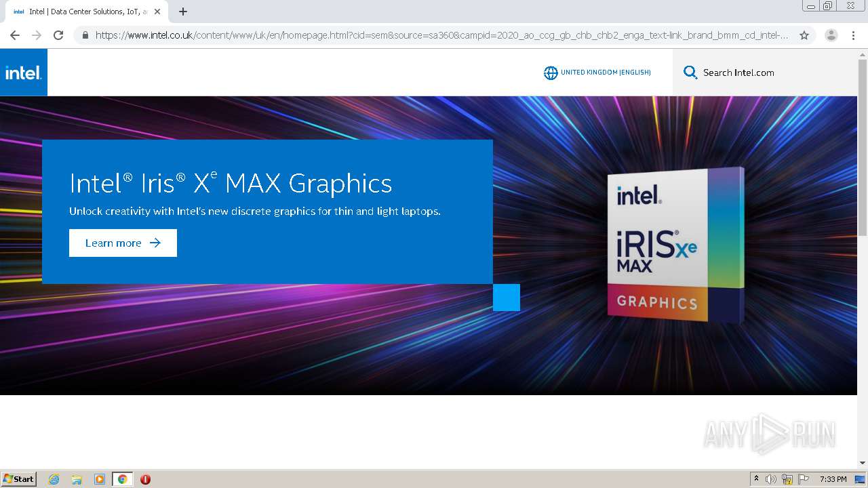Open the Windows Start menu
Image resolution: width=868 pixels, height=488 pixels.
(19, 479)
